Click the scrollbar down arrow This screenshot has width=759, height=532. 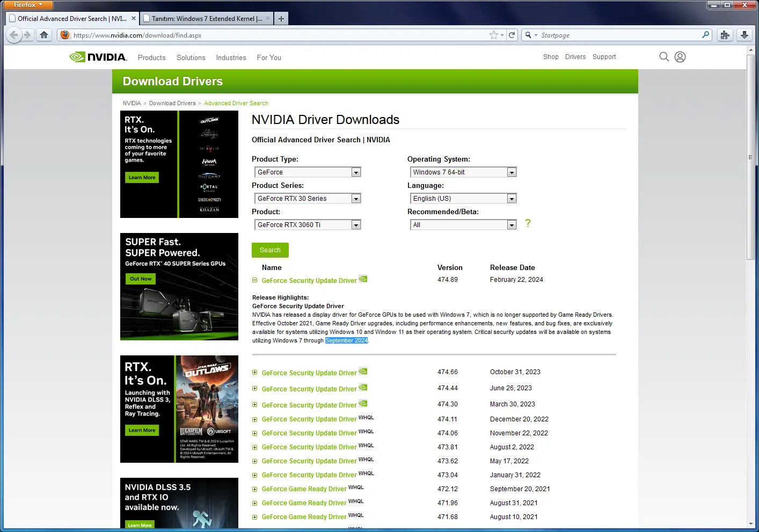coord(750,523)
